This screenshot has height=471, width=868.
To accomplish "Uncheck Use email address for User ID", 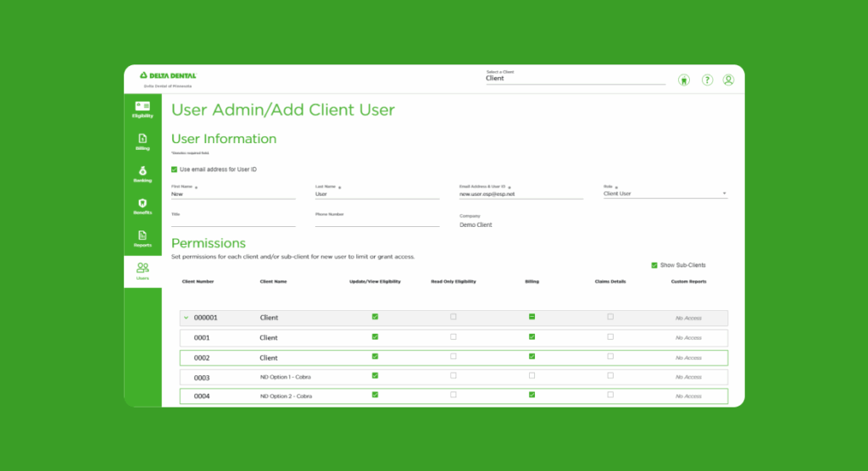I will [175, 169].
